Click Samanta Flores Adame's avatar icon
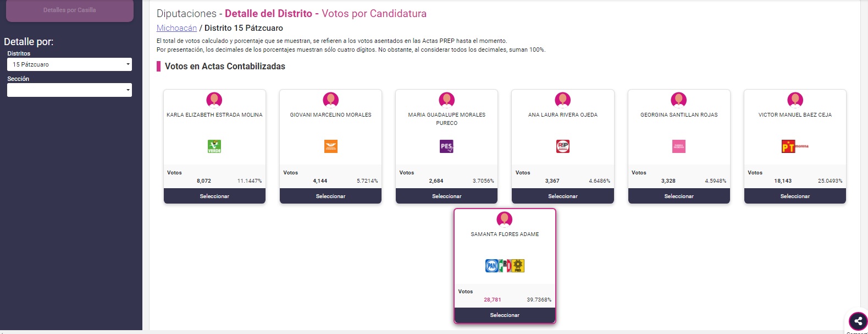 coord(505,219)
